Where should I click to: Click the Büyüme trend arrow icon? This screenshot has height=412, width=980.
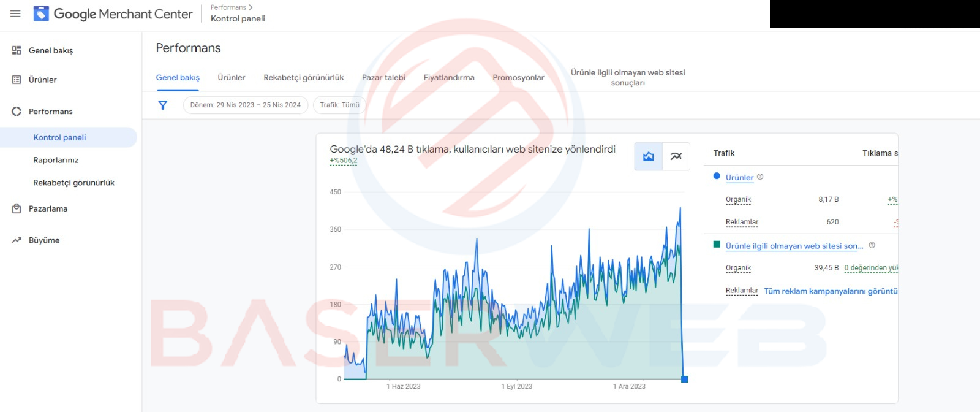(17, 240)
